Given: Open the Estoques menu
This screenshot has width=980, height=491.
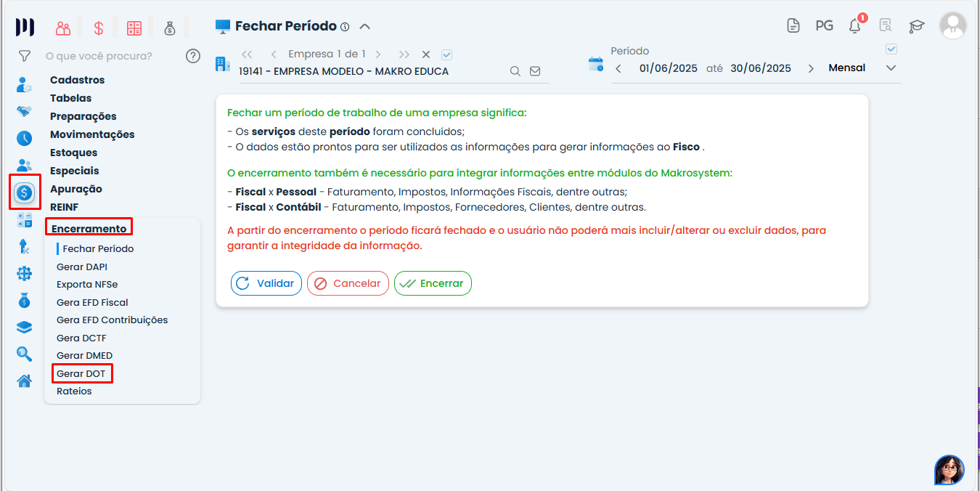Looking at the screenshot, I should point(73,153).
